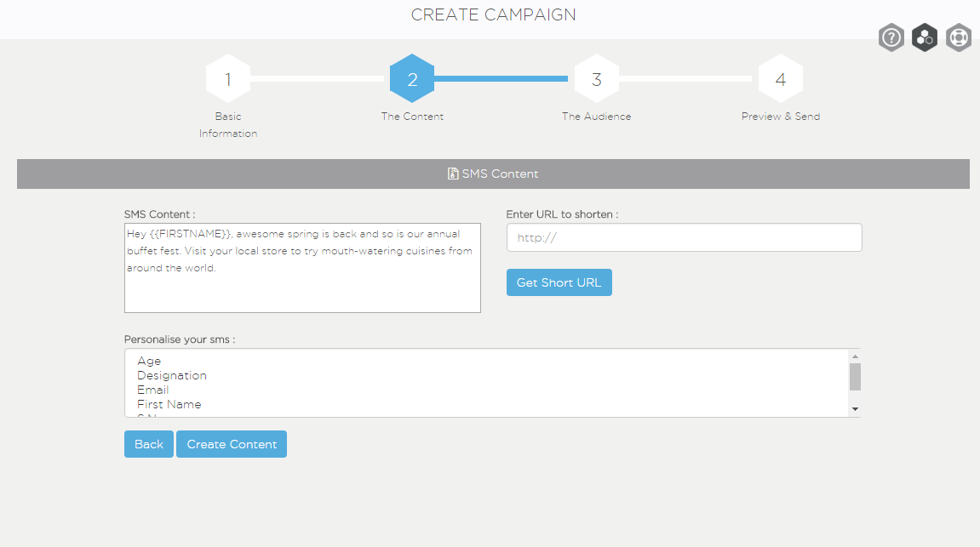Click the highlighted step 2 hexagon
Viewport: 980px width, 547px height.
click(412, 78)
